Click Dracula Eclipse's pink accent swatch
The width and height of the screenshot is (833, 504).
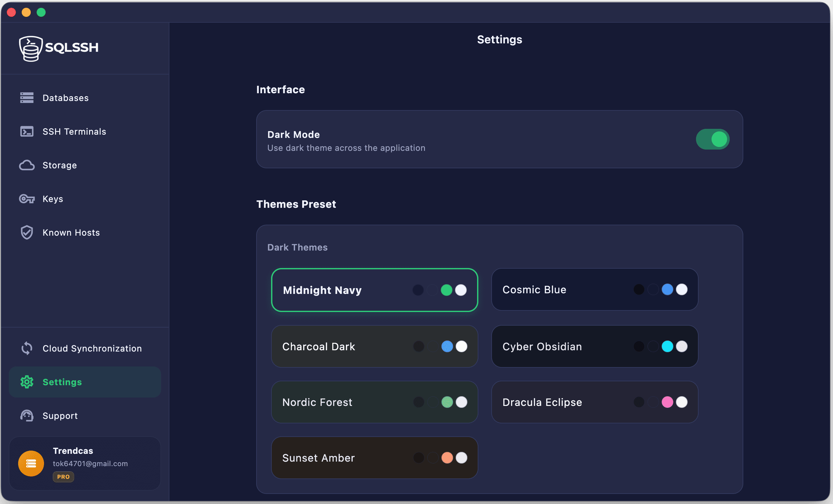(667, 402)
